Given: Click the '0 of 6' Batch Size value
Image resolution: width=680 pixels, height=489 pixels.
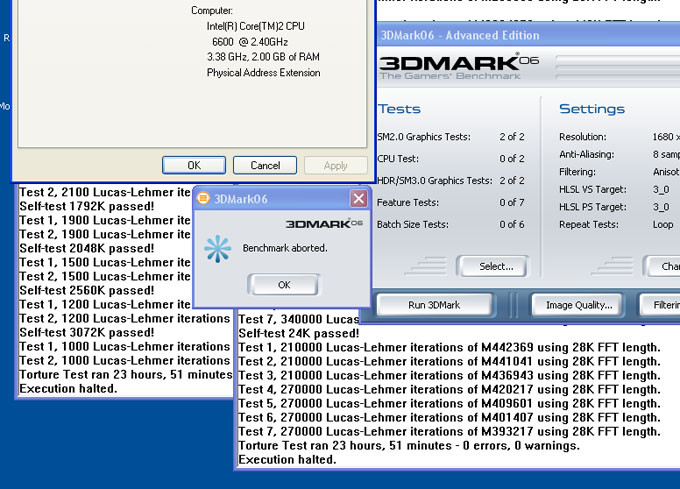Looking at the screenshot, I should coord(512,225).
